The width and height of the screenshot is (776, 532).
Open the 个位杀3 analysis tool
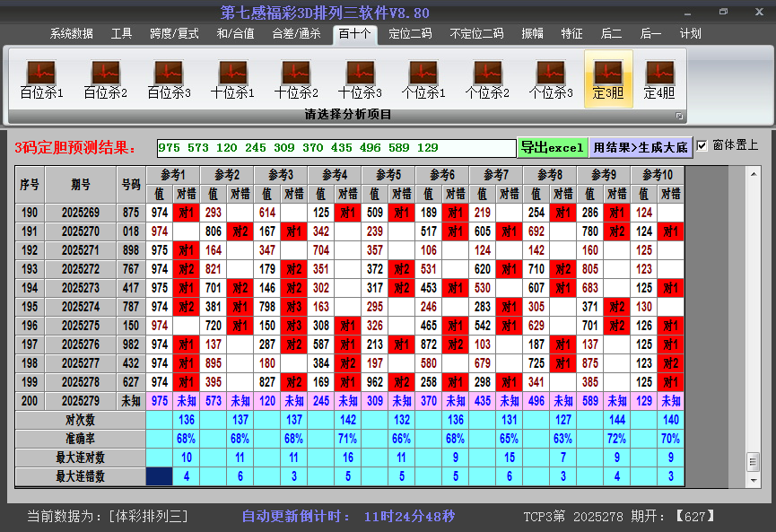[x=552, y=74]
